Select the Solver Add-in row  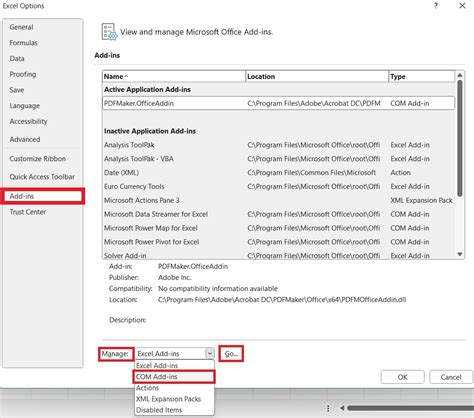click(279, 255)
